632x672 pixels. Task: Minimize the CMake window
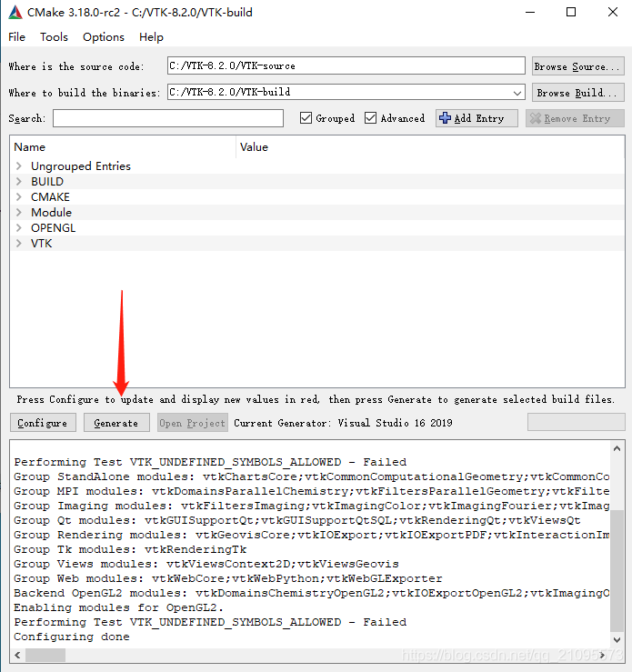click(530, 12)
